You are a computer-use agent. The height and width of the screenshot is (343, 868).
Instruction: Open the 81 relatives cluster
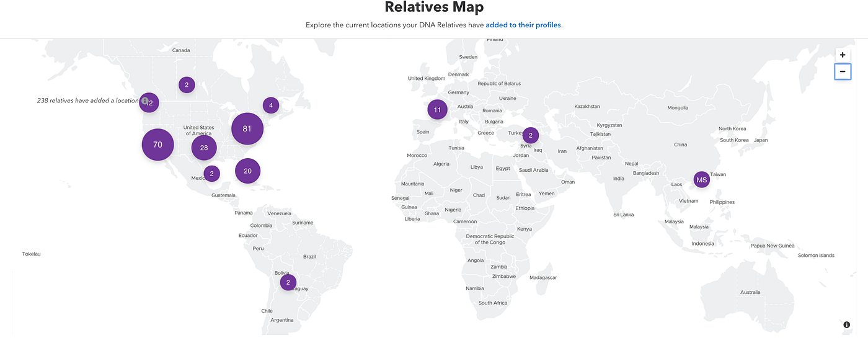pyautogui.click(x=247, y=129)
